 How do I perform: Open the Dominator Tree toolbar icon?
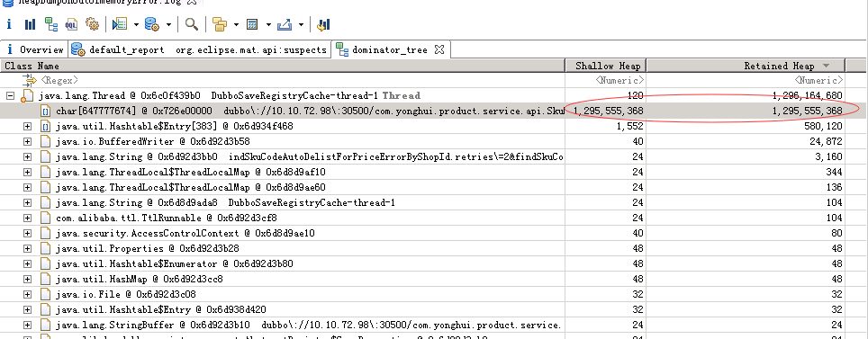click(x=51, y=24)
